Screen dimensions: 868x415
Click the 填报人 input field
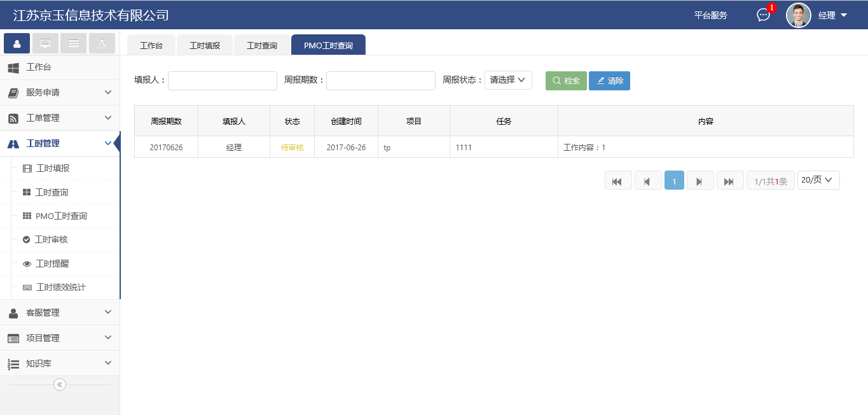point(222,81)
